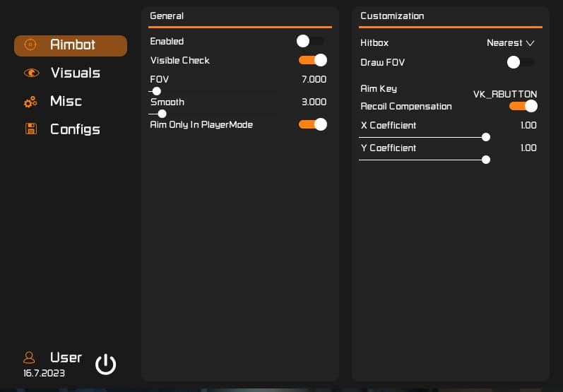
Task: Click the gears icon beside Misc
Action: click(x=30, y=102)
